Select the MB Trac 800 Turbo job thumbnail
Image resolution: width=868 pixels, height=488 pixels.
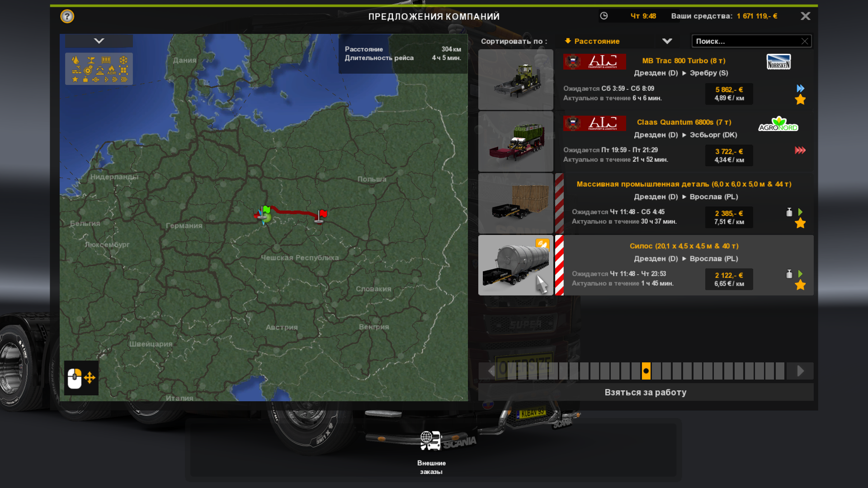pos(516,80)
